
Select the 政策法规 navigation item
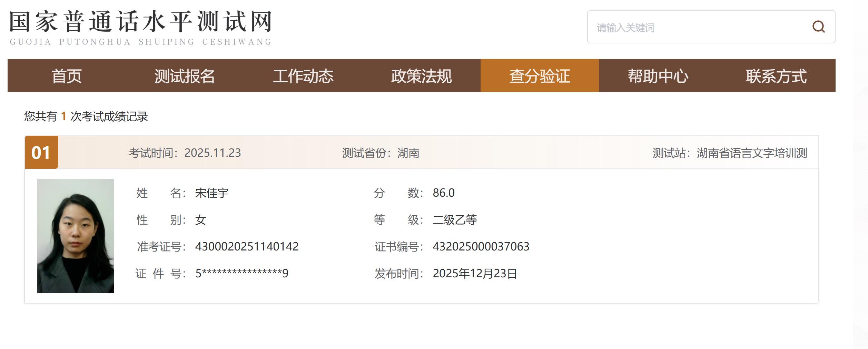[421, 76]
